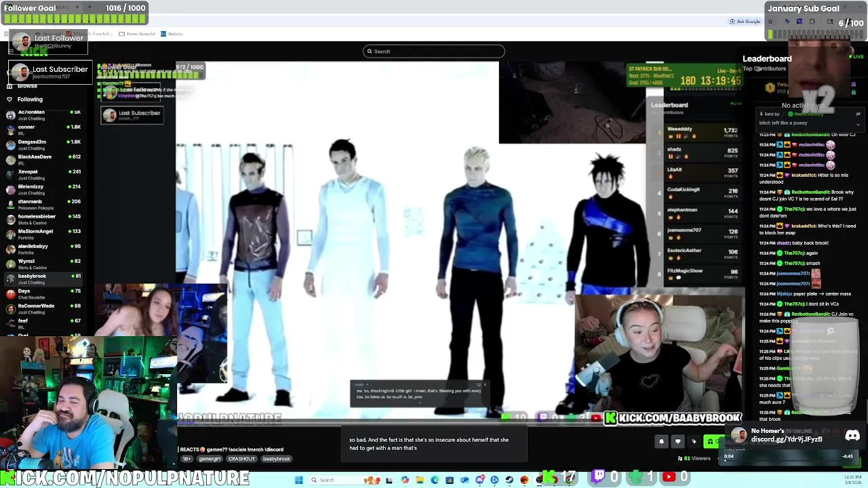This screenshot has width=868, height=488.
Task: Open the Discord icon on the No Homer's banner
Action: tap(852, 436)
